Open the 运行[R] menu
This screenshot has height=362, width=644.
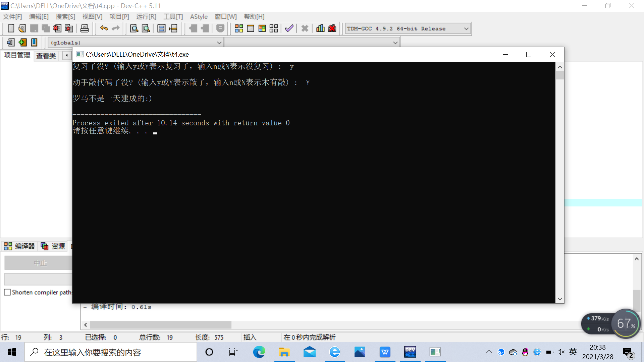click(146, 17)
